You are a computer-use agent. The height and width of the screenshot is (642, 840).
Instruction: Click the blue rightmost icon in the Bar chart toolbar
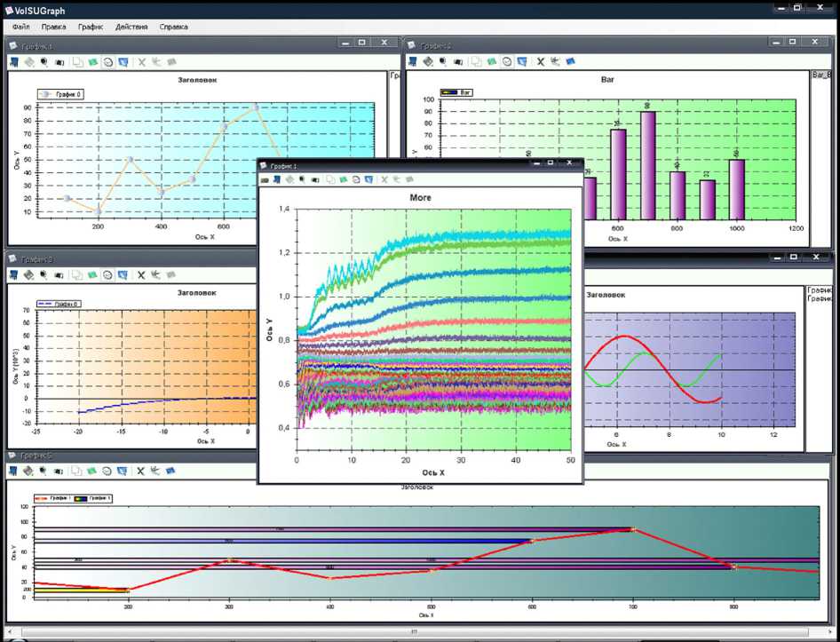pos(570,62)
